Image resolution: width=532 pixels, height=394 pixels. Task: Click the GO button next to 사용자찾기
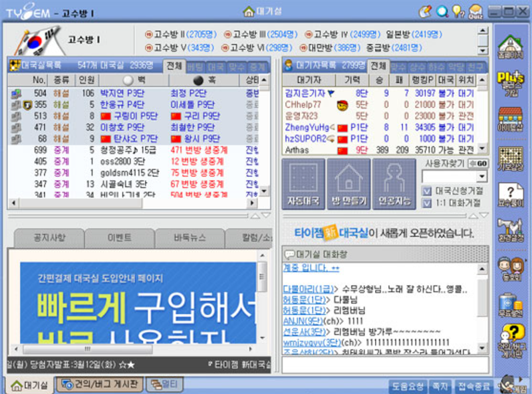click(478, 163)
